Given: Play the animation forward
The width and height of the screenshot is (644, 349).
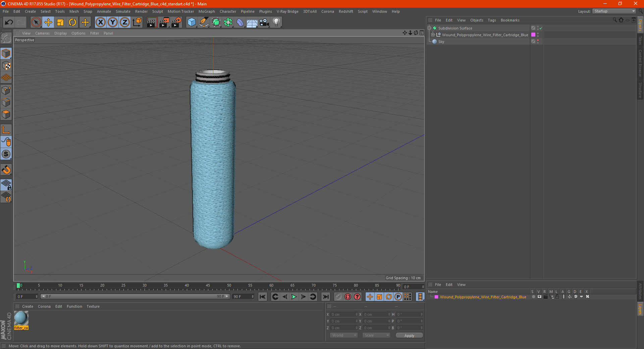Looking at the screenshot, I should tap(294, 297).
